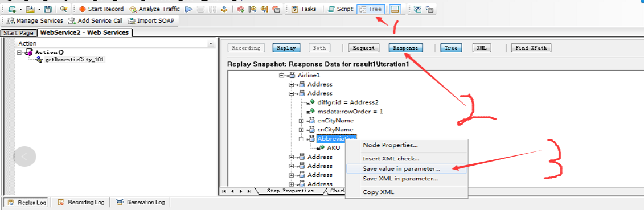Screen dimensions: 644x210
Task: Go to previous tab arrow
Action: pyautogui.click(x=232, y=191)
